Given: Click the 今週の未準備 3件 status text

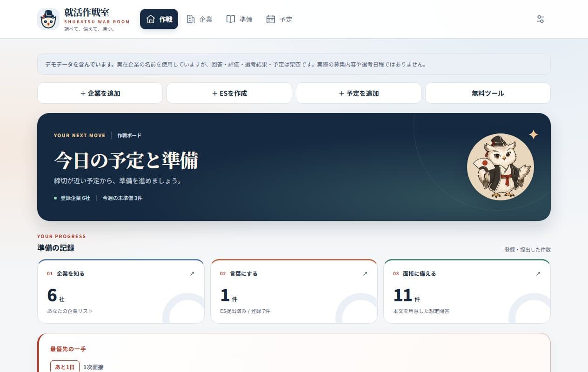Looking at the screenshot, I should (123, 198).
